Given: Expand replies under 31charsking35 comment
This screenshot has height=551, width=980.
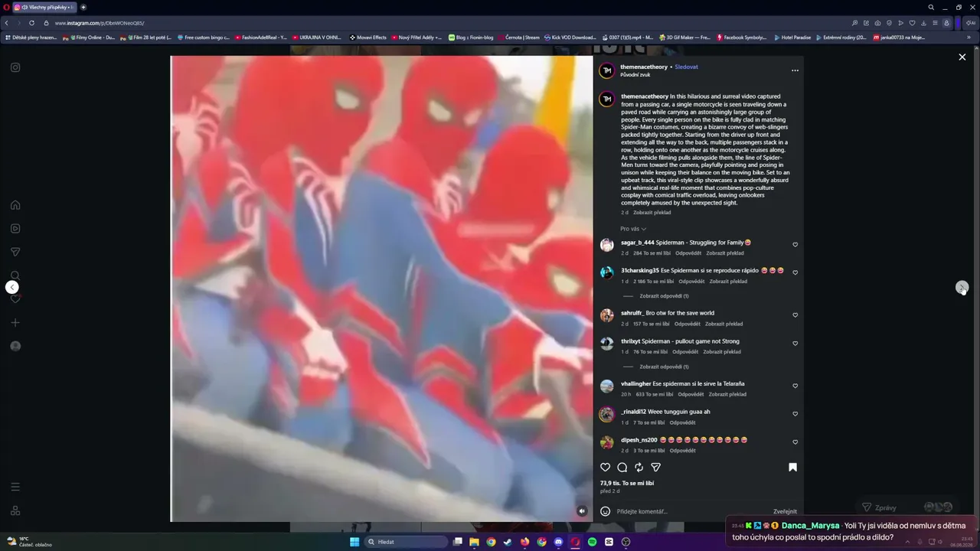Looking at the screenshot, I should click(x=664, y=296).
